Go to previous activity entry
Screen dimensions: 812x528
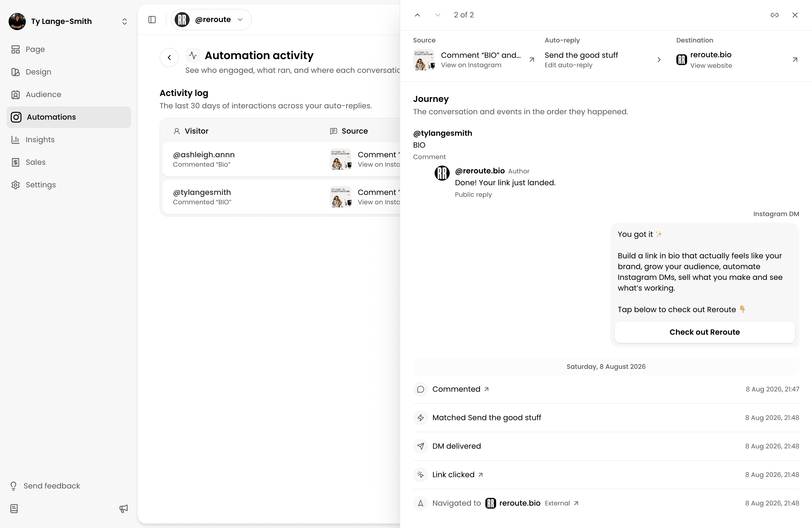[417, 15]
